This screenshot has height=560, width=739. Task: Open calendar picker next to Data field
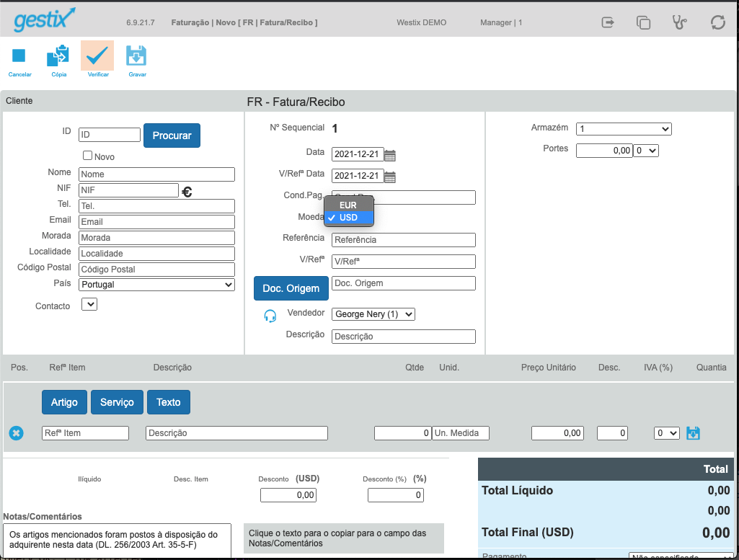pyautogui.click(x=390, y=155)
